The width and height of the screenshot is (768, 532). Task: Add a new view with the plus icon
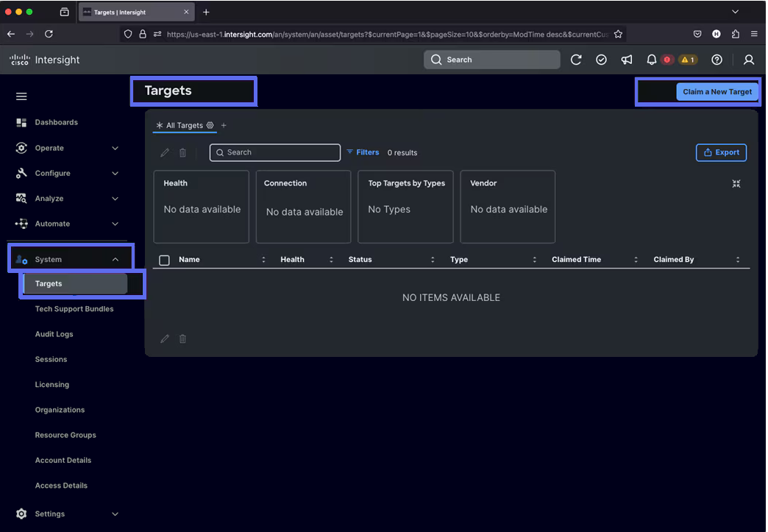(224, 125)
